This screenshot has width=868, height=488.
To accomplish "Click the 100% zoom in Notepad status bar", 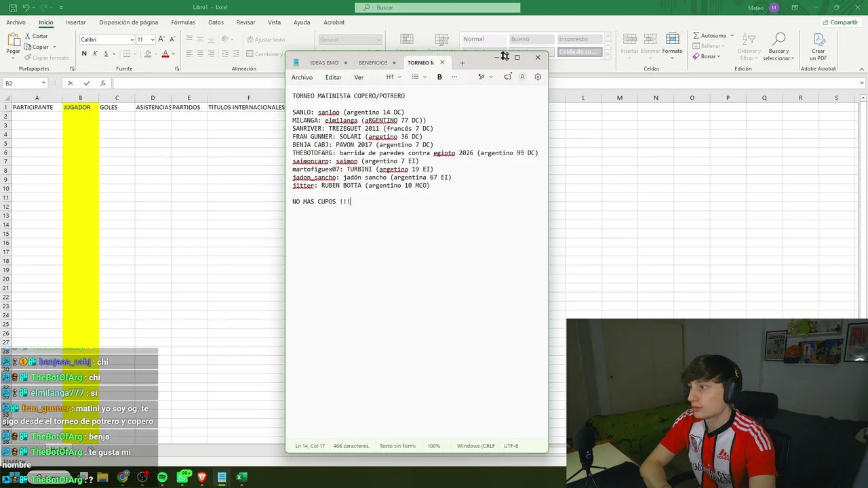I will pos(433,446).
